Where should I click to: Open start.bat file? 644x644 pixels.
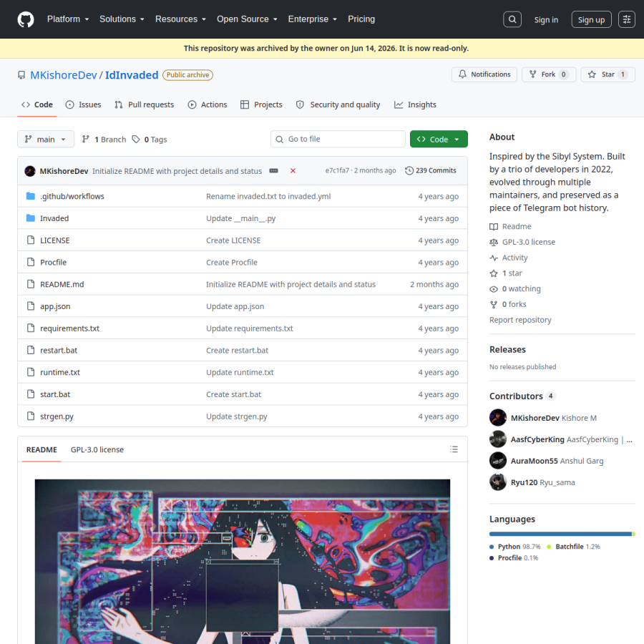[55, 394]
